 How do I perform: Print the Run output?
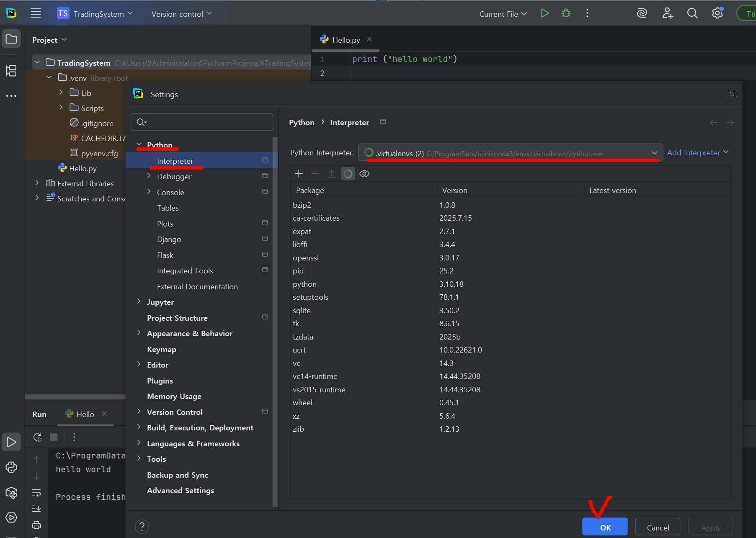[x=36, y=525]
